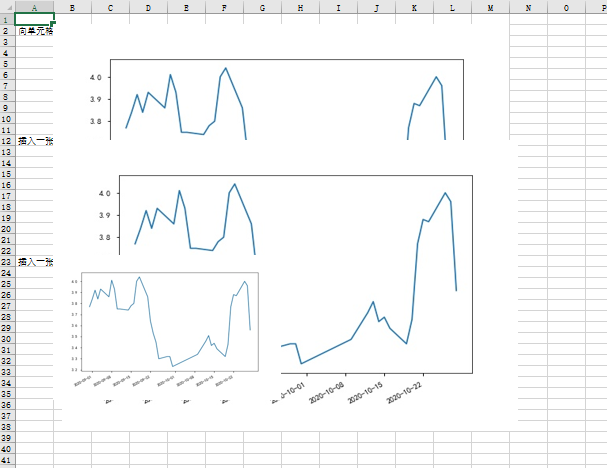Select column N header
The height and width of the screenshot is (468, 607).
(x=528, y=7)
